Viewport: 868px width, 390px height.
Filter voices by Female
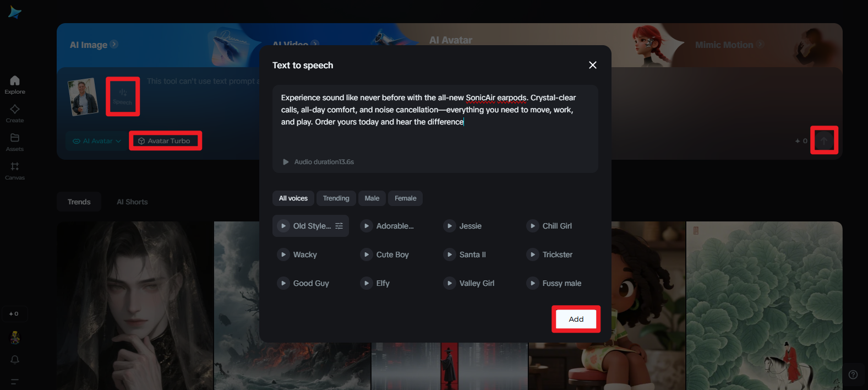coord(406,198)
